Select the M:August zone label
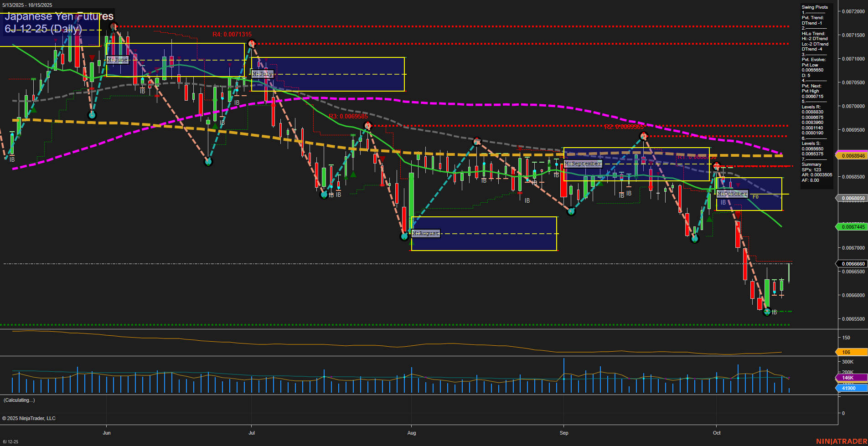868x446 pixels. click(425, 233)
